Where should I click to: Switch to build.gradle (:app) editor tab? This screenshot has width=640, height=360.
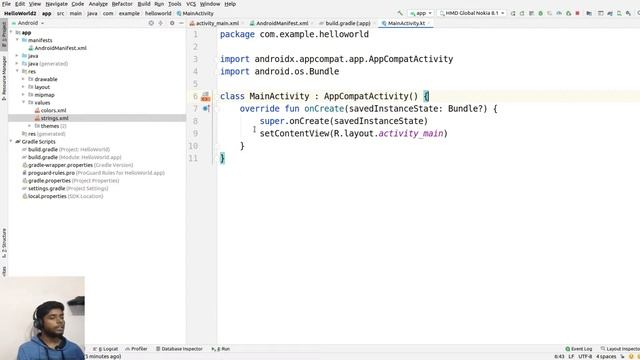(347, 23)
